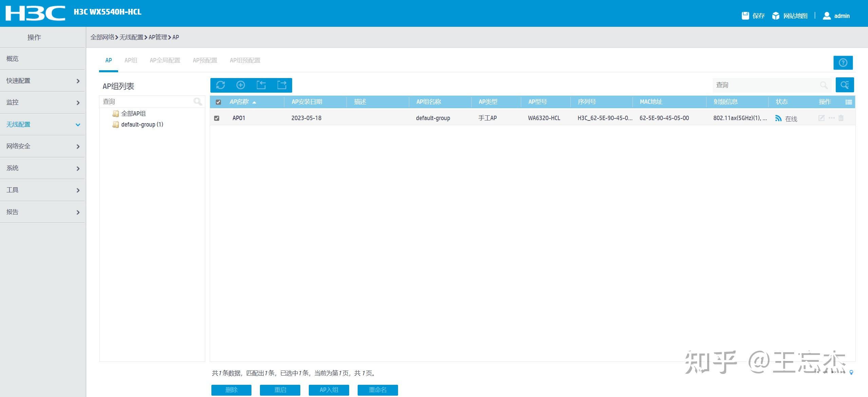Click the edit icon for AP01
Screen dimensions: 868x397
click(821, 118)
